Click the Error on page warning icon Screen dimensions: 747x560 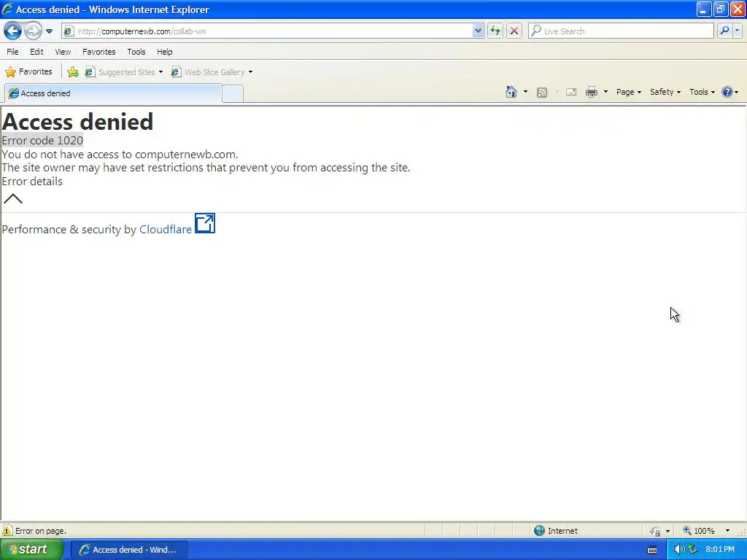click(7, 531)
